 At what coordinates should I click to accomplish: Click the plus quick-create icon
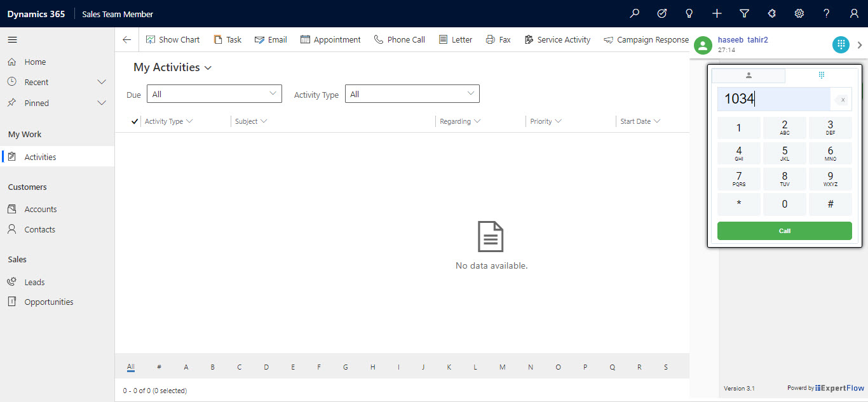pyautogui.click(x=717, y=13)
